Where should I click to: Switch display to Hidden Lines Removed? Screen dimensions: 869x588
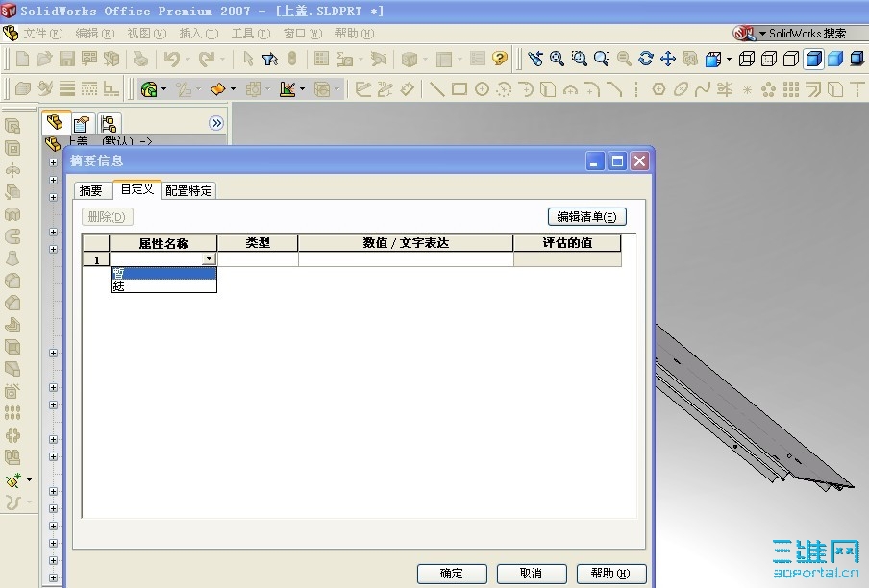pyautogui.click(x=791, y=59)
